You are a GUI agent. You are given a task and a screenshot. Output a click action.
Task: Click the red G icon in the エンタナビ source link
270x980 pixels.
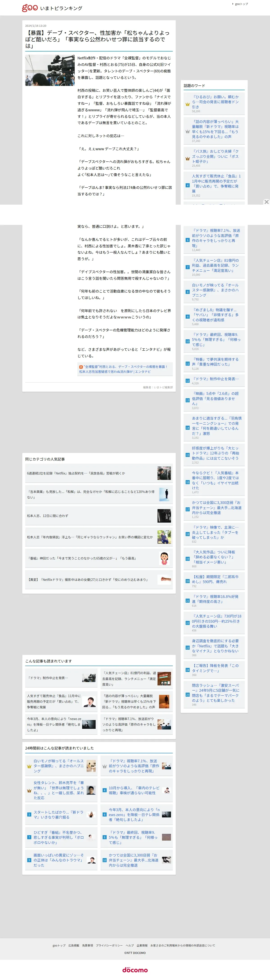(x=81, y=367)
